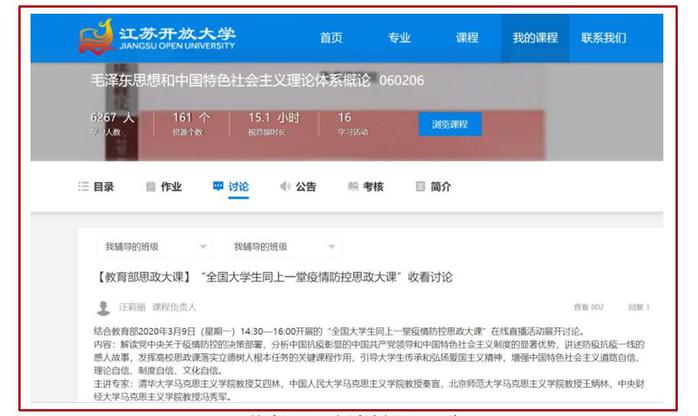Click the 查看 view count
Screen dimensions: 698x416
coord(588,307)
